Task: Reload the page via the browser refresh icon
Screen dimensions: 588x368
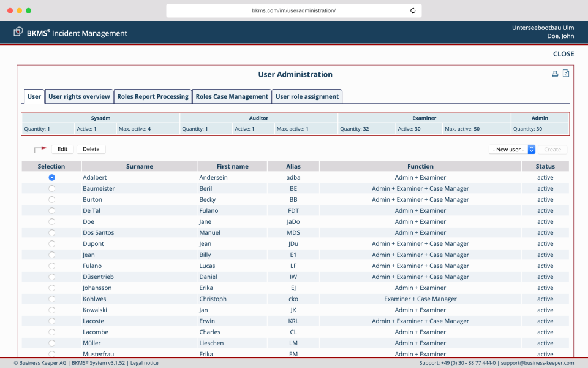Action: (413, 10)
